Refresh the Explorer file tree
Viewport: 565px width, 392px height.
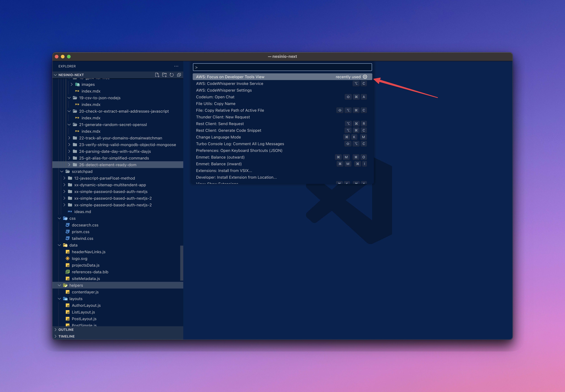coord(172,75)
